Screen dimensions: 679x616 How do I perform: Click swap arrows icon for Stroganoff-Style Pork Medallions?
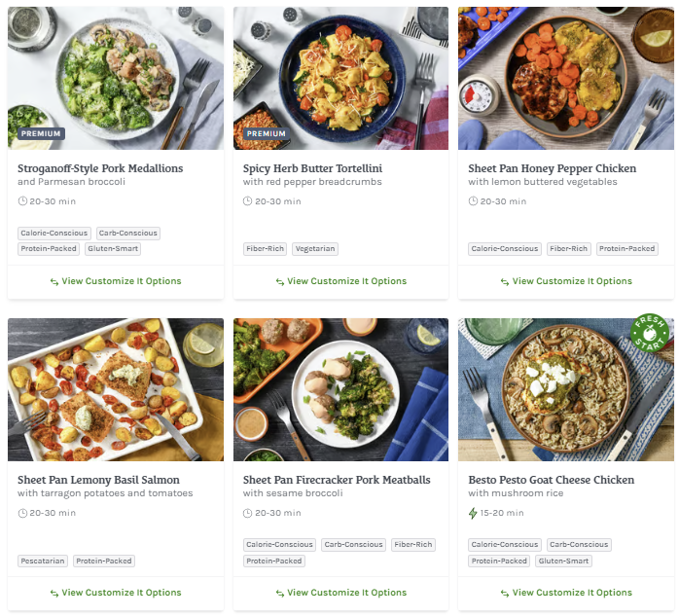[x=54, y=281]
